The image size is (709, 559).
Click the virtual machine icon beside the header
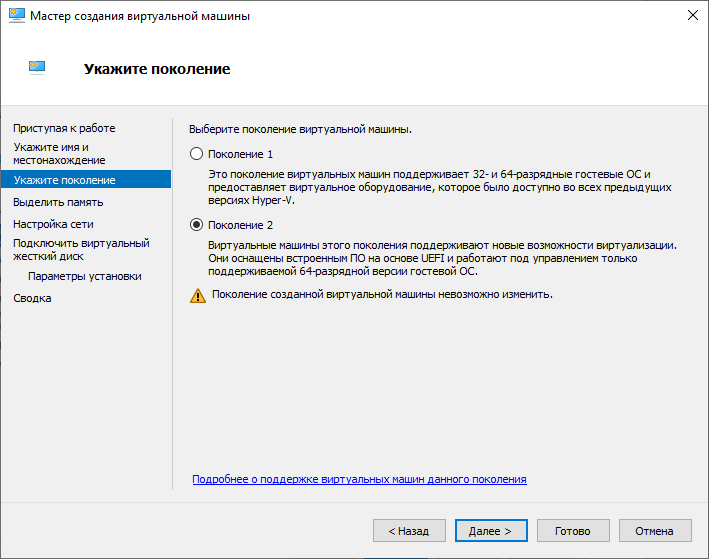[37, 68]
